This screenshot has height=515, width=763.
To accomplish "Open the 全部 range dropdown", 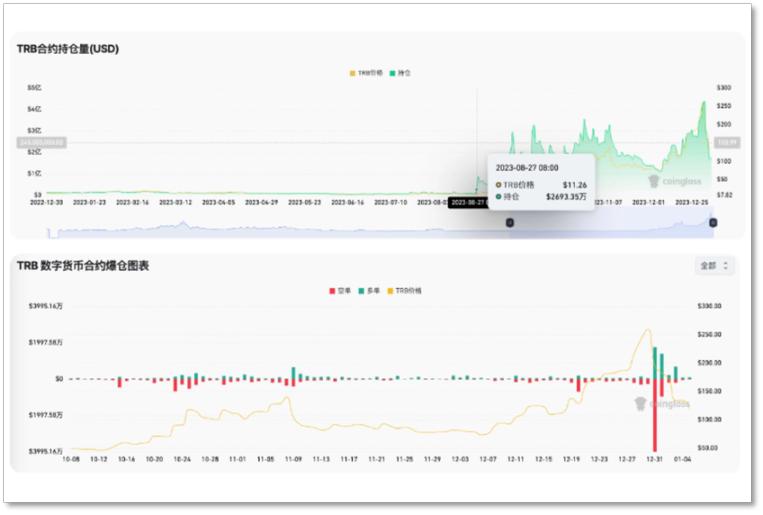I will pyautogui.click(x=714, y=266).
